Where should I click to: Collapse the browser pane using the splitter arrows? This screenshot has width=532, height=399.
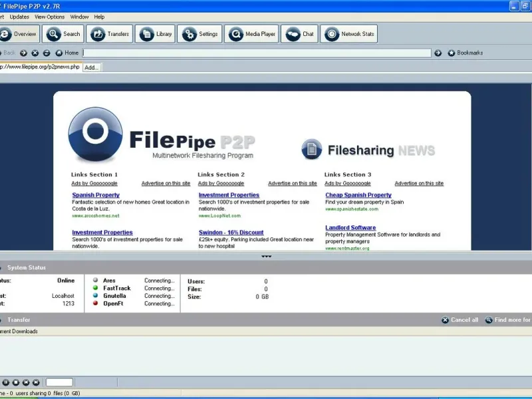point(266,256)
